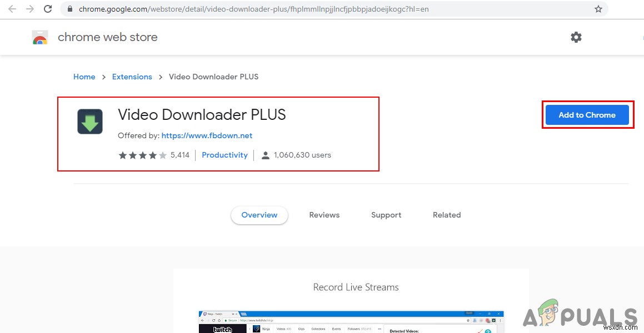This screenshot has width=644, height=333.
Task: Click the 5,414 star rating display
Action: coord(151,155)
